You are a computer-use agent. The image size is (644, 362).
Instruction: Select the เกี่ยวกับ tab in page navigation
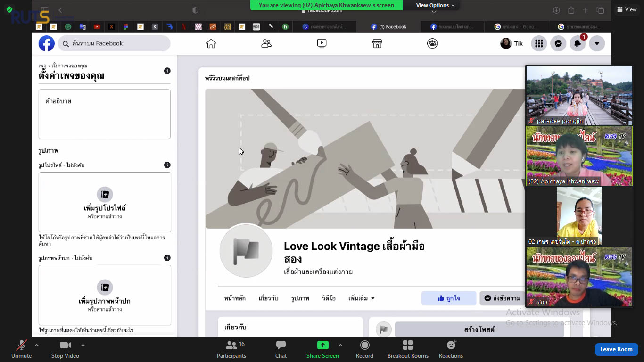268,298
